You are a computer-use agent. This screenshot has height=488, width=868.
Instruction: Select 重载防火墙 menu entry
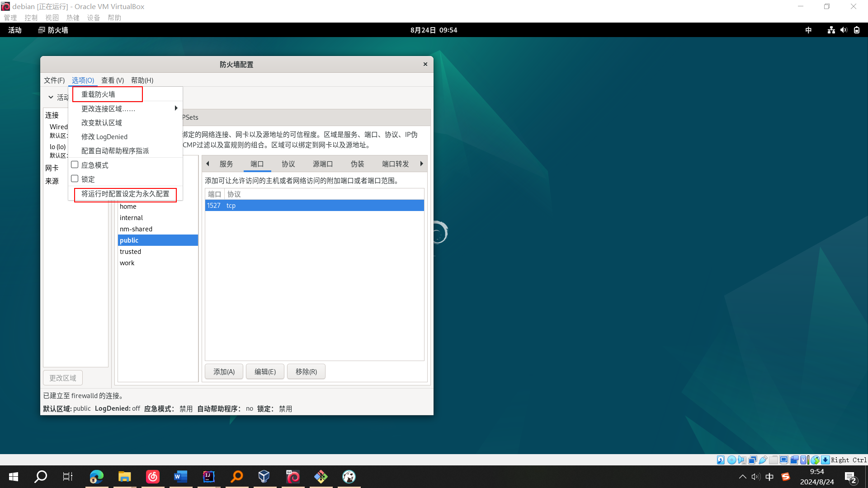click(x=98, y=94)
